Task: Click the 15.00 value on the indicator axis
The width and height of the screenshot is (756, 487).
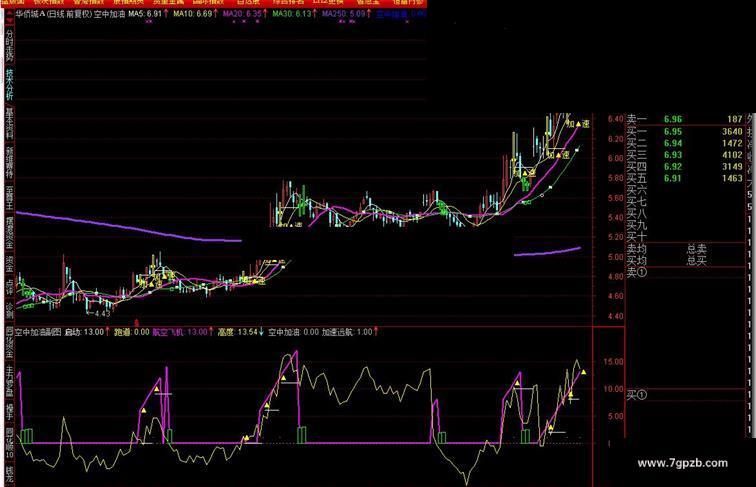Action: click(612, 362)
